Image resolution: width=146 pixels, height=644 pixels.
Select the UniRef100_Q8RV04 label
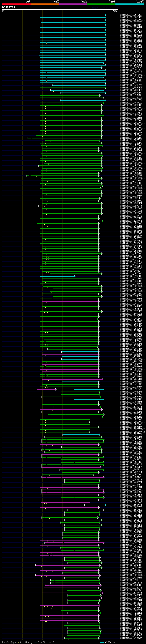pos(131,48)
